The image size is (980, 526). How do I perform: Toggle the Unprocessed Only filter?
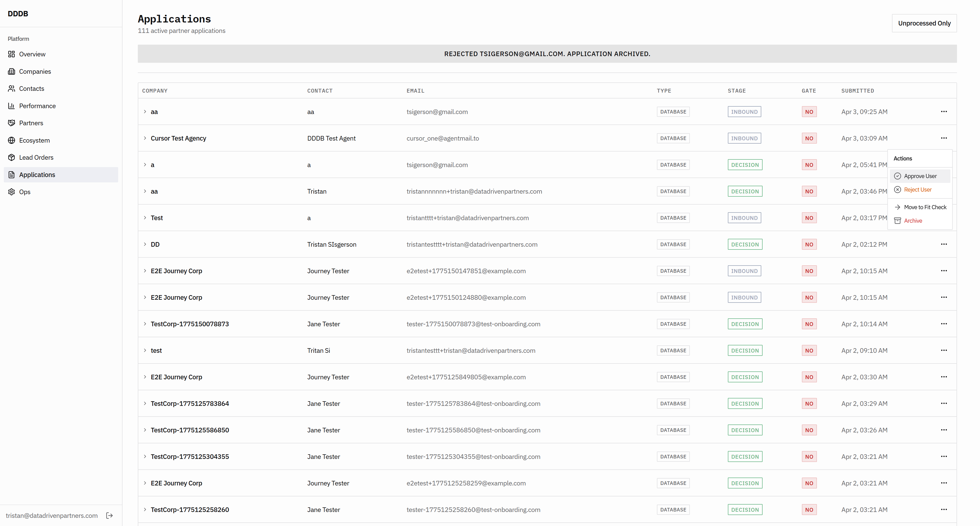(x=924, y=23)
